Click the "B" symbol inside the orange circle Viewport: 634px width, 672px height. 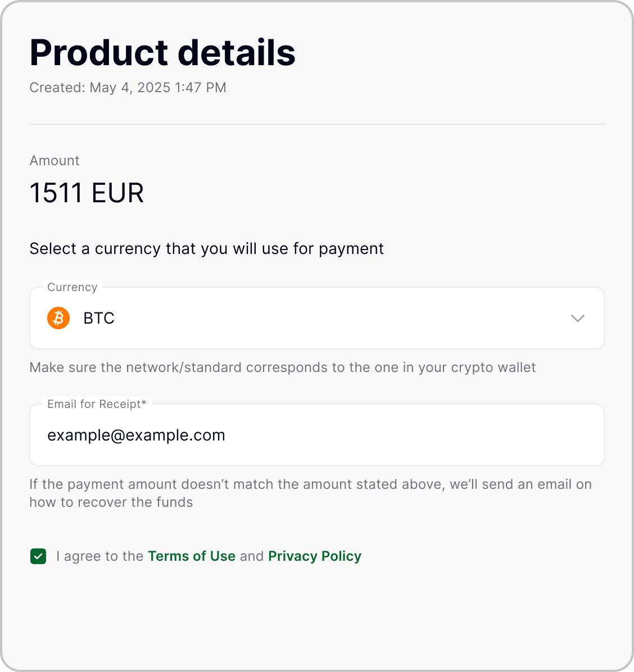pyautogui.click(x=58, y=318)
